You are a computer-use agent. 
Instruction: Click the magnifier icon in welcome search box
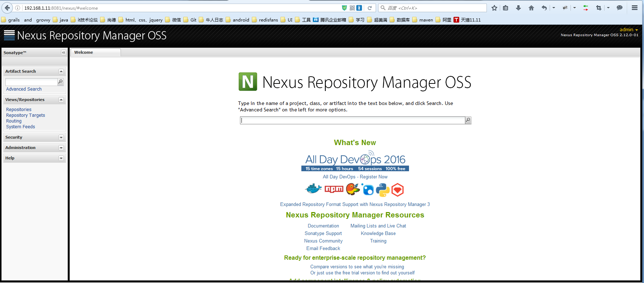tap(468, 120)
